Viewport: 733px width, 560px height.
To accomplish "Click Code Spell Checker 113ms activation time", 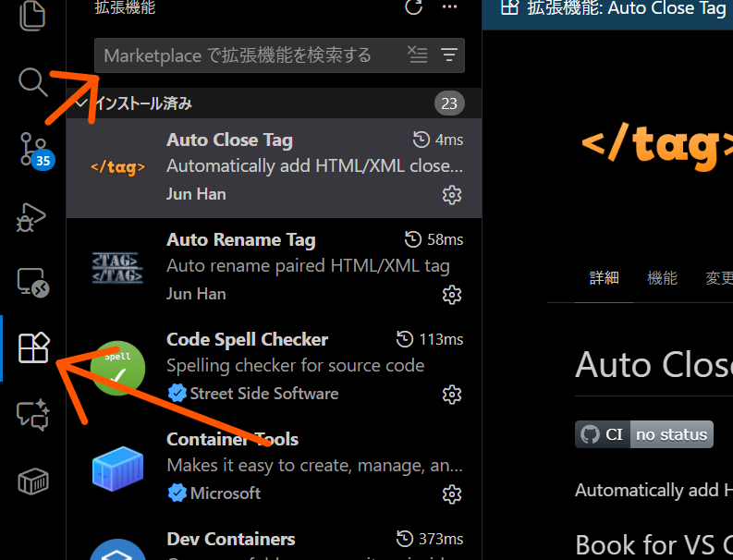I will [x=430, y=339].
